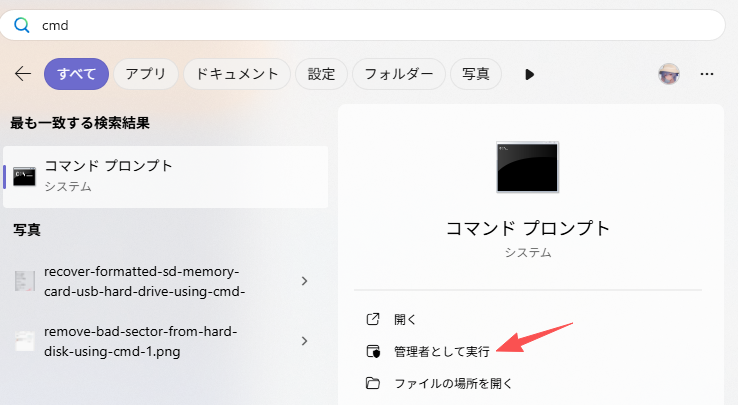This screenshot has width=738, height=405.
Task: Show more filters with the play arrow
Action: point(529,74)
